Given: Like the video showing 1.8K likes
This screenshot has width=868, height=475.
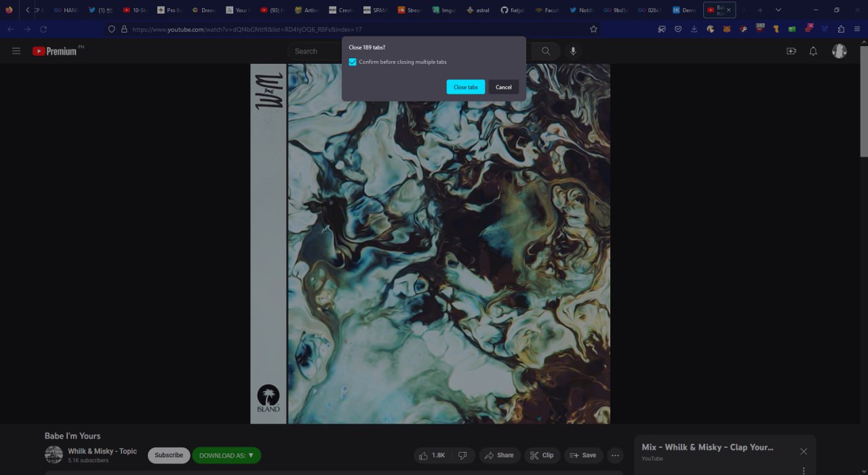Looking at the screenshot, I should 431,455.
